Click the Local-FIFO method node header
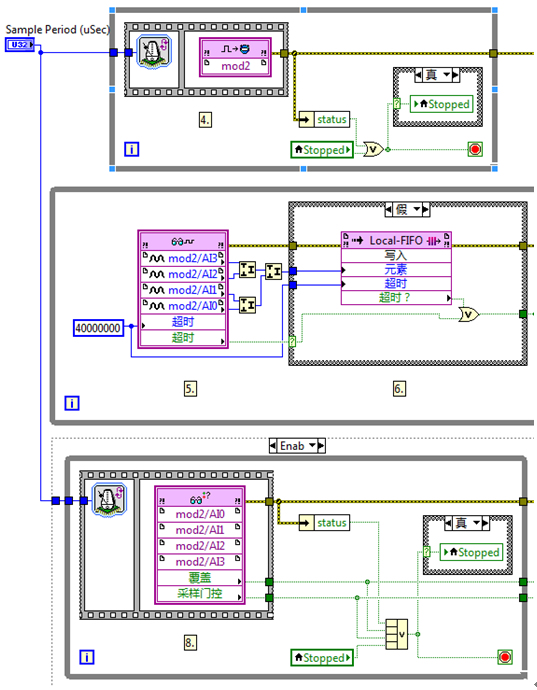Viewport: 537px width, 690px height. pyautogui.click(x=396, y=240)
